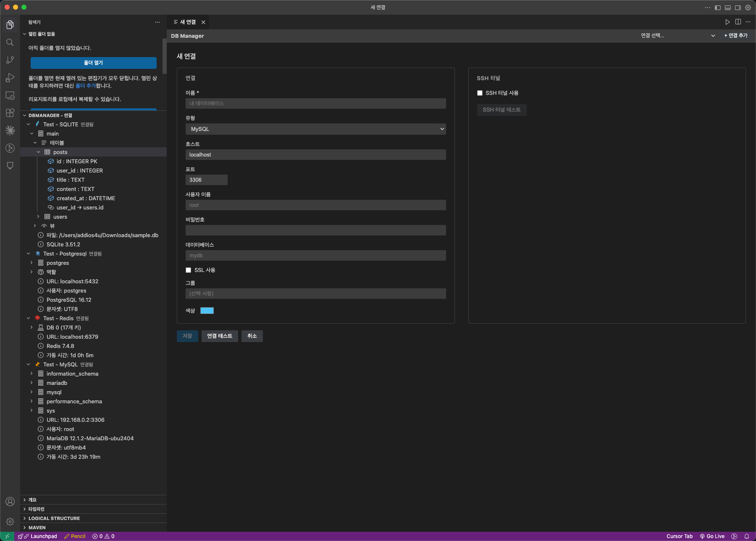756x541 pixels.
Task: Switch to the 새 연결 editor tab
Action: 187,22
